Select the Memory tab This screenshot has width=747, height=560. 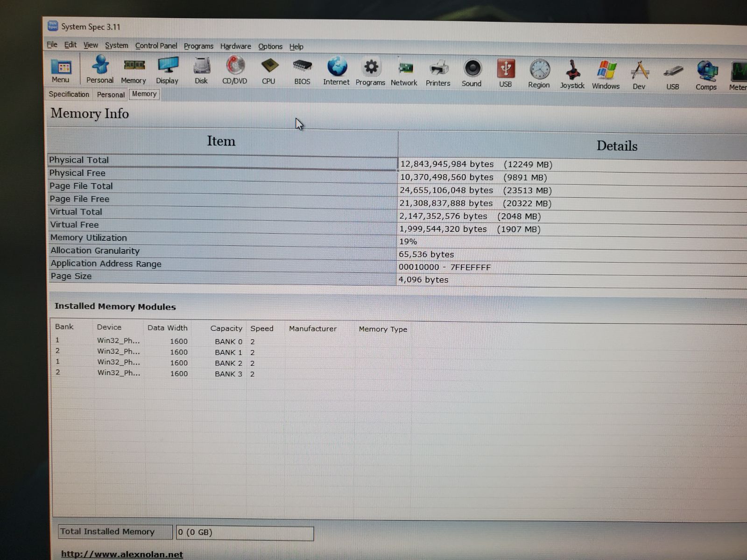pos(144,94)
